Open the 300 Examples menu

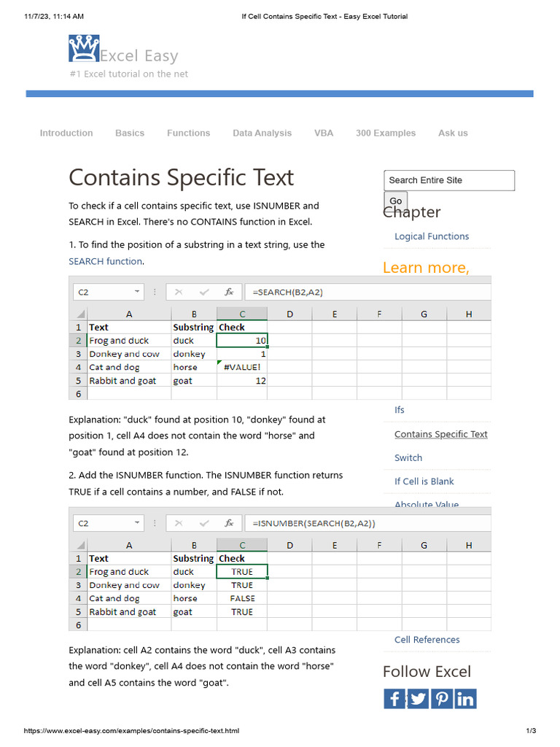386,133
